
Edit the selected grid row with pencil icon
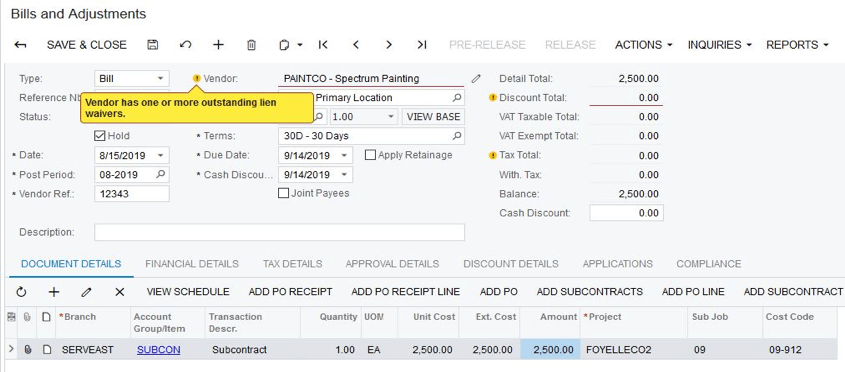(x=86, y=292)
